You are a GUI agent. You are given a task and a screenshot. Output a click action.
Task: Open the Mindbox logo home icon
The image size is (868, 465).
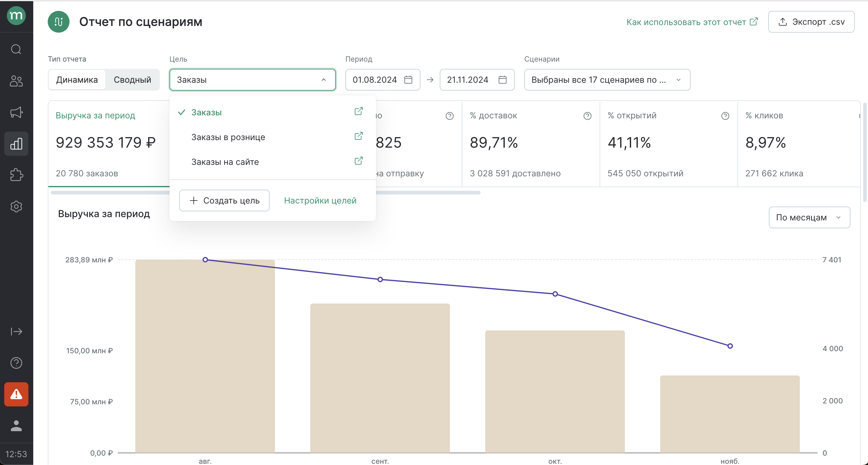(x=16, y=15)
